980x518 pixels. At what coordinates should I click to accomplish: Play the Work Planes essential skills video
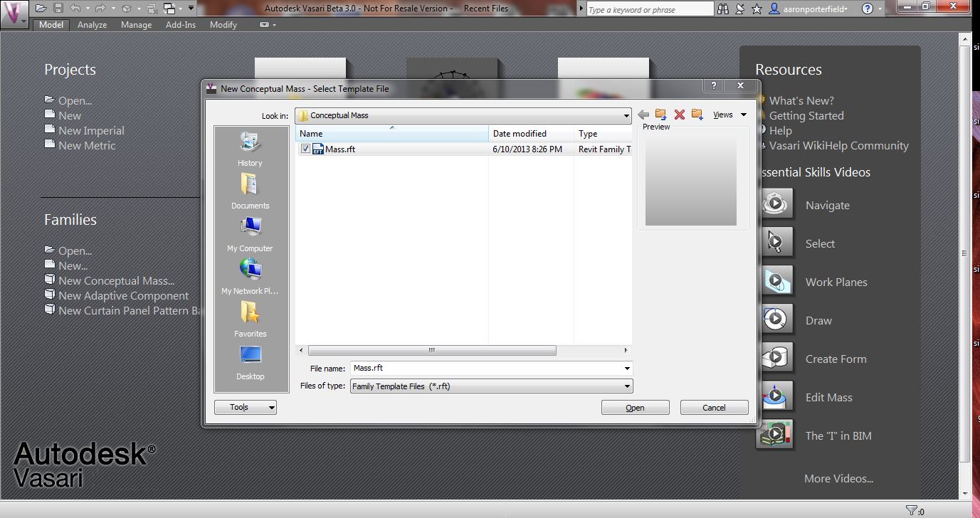click(775, 282)
